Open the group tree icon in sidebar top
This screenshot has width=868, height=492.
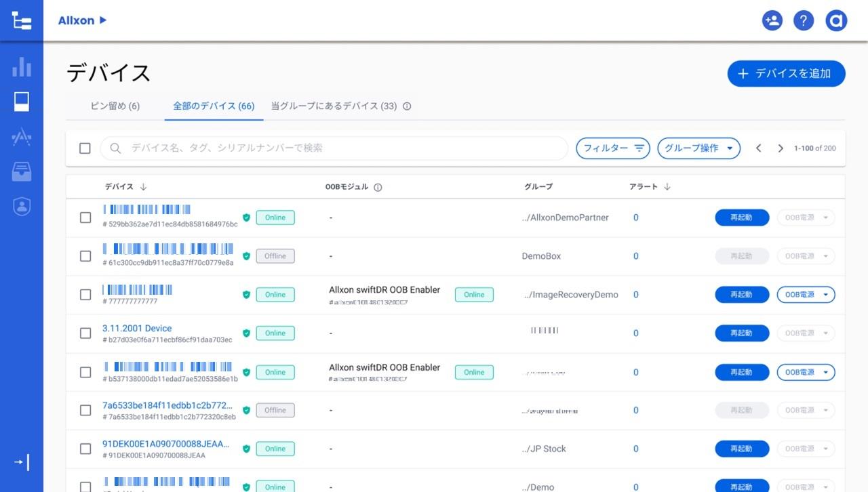[x=22, y=20]
